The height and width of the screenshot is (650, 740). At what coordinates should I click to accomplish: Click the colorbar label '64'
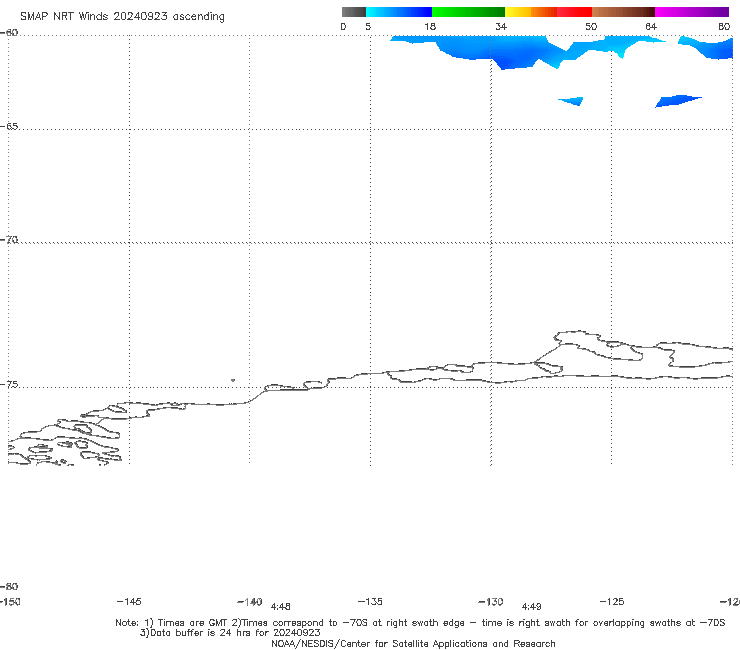(651, 27)
